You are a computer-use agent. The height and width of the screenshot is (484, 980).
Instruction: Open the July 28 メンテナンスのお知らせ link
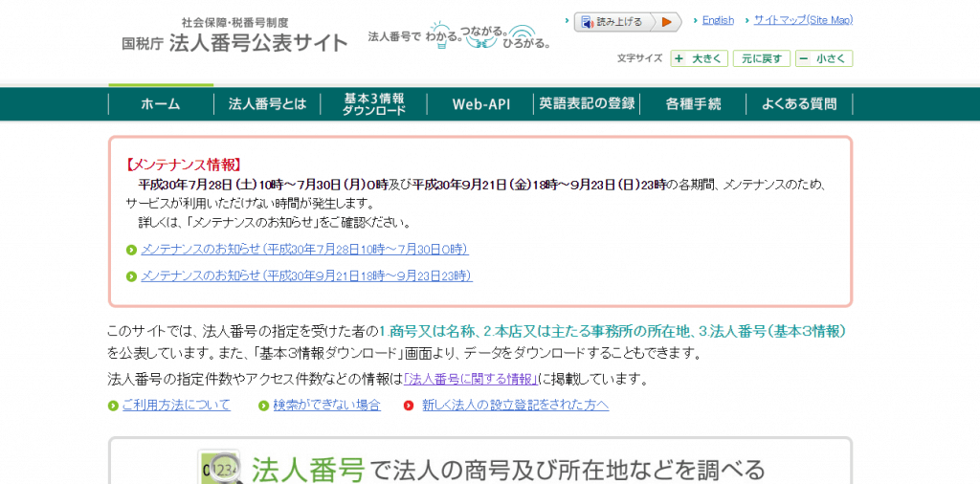pyautogui.click(x=304, y=250)
